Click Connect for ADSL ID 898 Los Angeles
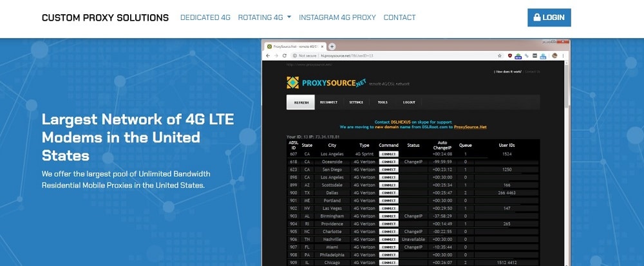This screenshot has height=266, width=644. click(388, 177)
